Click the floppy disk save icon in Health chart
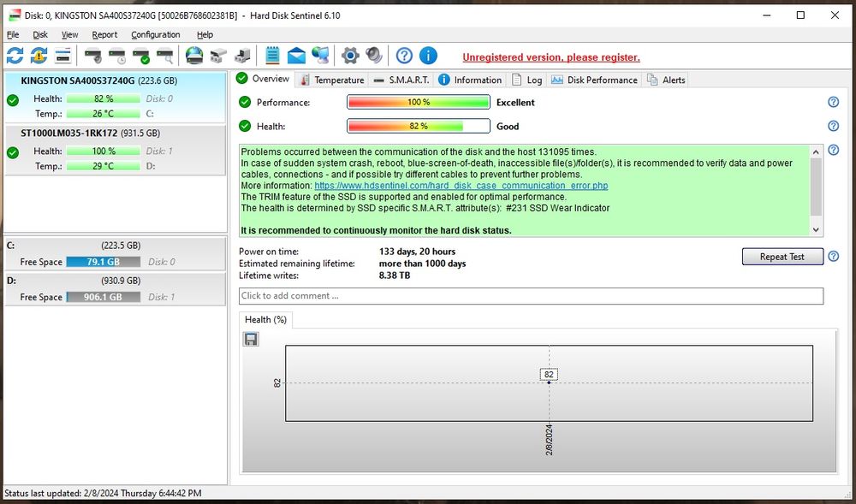This screenshot has width=856, height=504. pyautogui.click(x=251, y=339)
